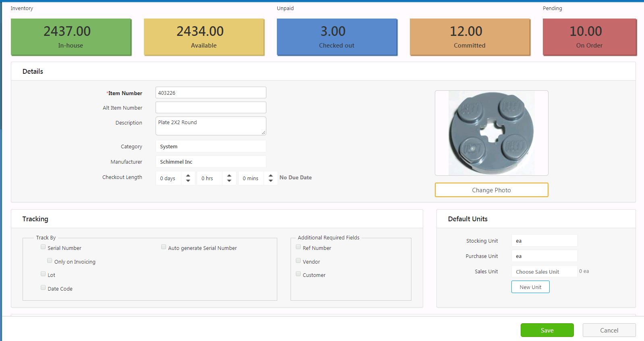This screenshot has width=644, height=341.
Task: Expand the Choose Sales Unit dropdown
Action: tap(544, 272)
